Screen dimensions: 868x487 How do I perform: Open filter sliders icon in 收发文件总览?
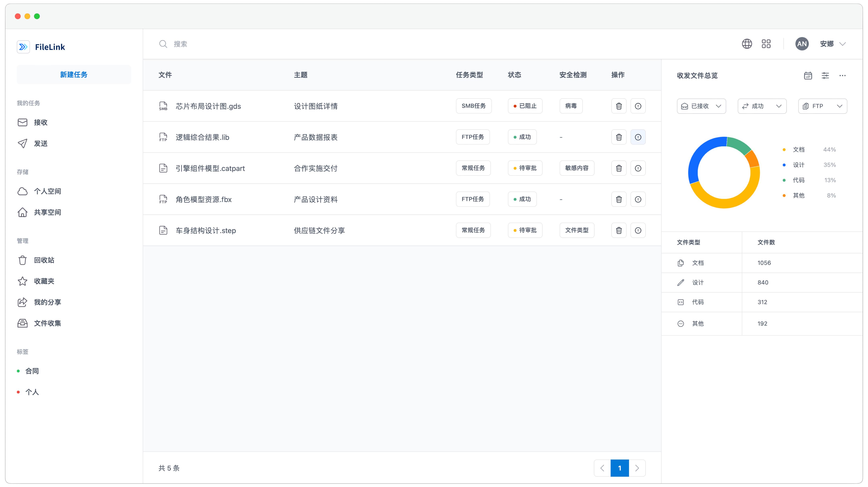coord(825,75)
